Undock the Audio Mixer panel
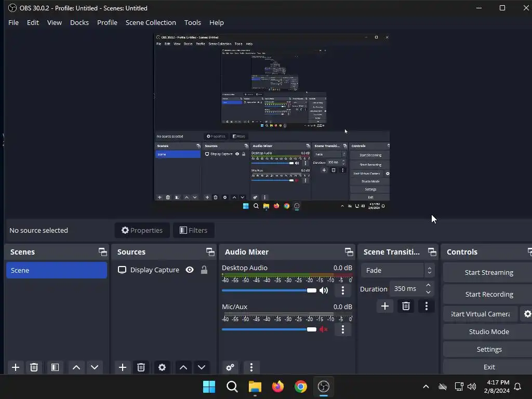Viewport: 532px width, 399px height. (x=349, y=252)
